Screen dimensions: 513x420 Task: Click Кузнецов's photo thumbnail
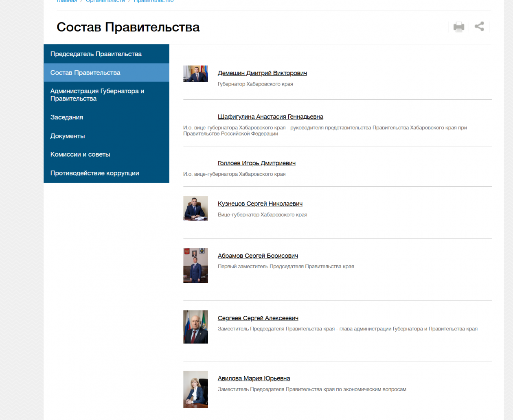tap(195, 208)
